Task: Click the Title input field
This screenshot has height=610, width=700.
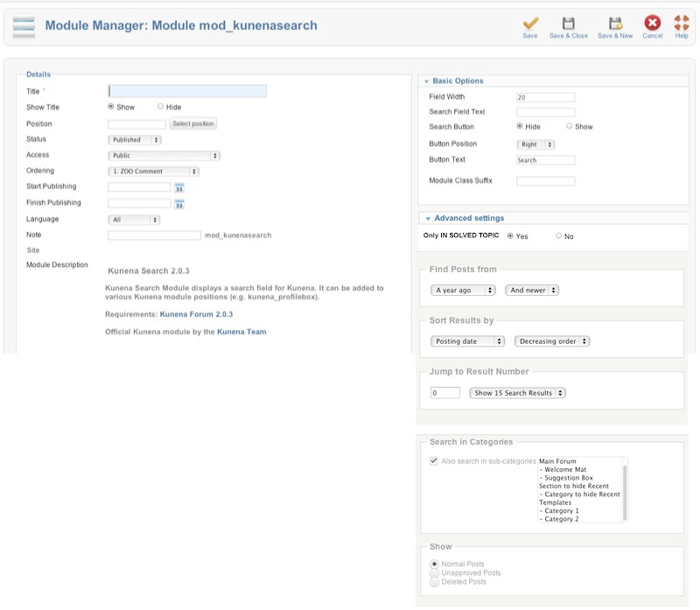Action: [x=187, y=91]
